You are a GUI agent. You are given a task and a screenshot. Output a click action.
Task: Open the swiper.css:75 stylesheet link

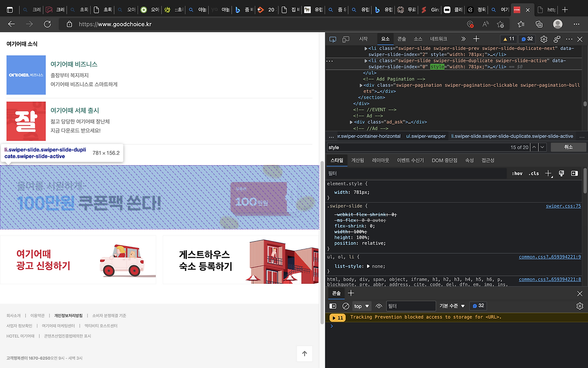(x=563, y=206)
